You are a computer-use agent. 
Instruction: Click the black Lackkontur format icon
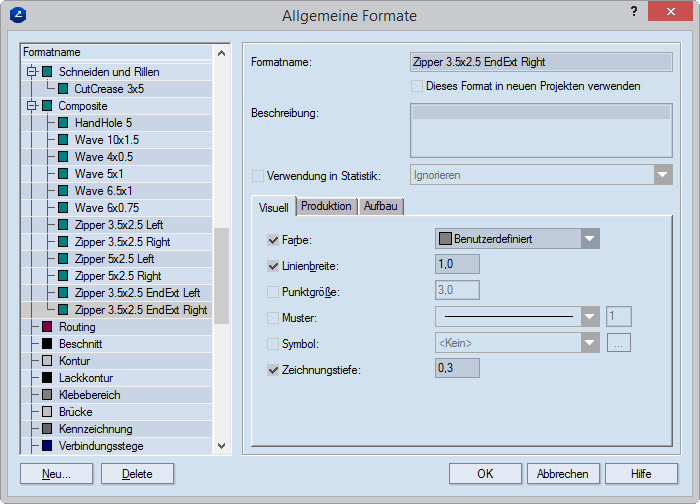(x=47, y=377)
